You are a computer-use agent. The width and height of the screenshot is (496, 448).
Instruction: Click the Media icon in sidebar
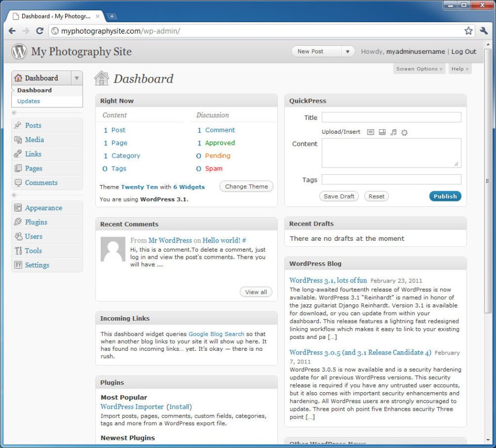[18, 140]
